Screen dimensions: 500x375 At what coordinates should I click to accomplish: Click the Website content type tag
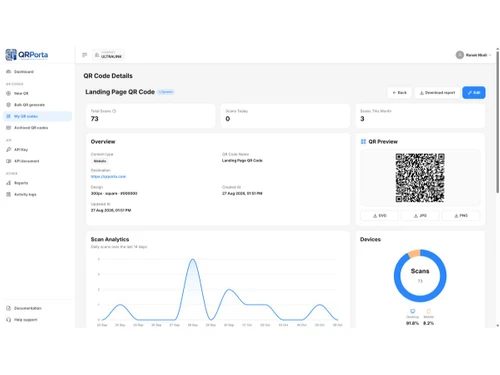click(x=100, y=161)
